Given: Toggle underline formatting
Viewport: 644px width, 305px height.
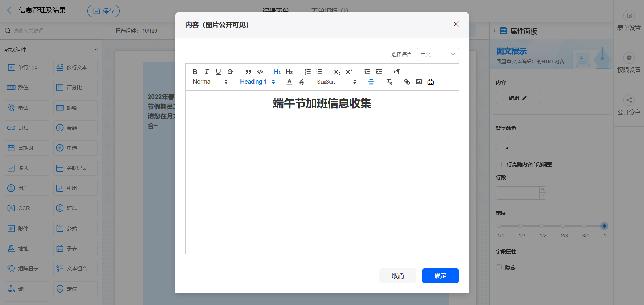Looking at the screenshot, I should pyautogui.click(x=218, y=72).
